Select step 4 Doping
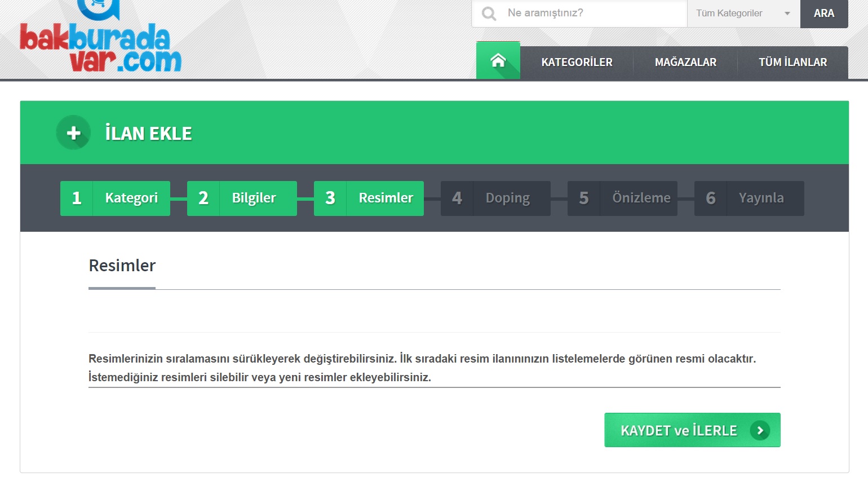868x481 pixels. pyautogui.click(x=495, y=198)
